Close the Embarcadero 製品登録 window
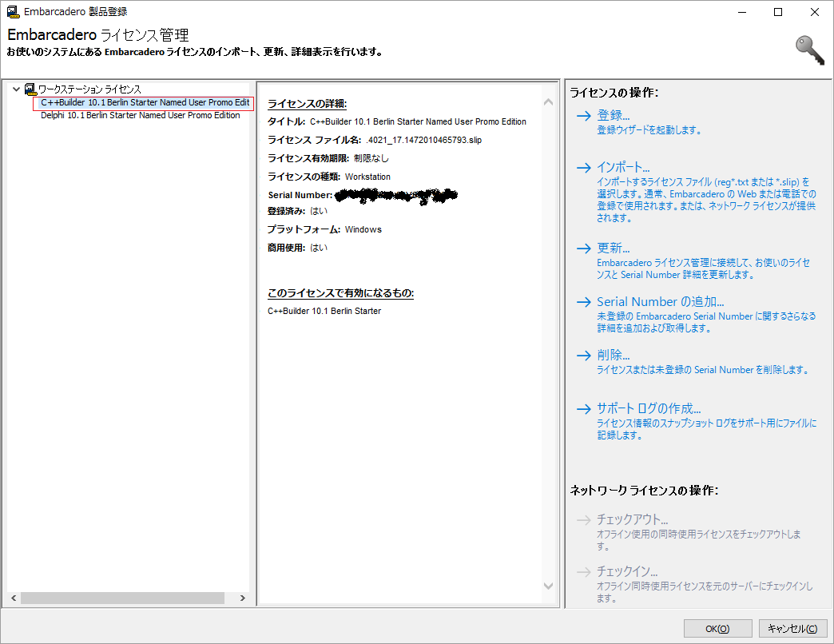The height and width of the screenshot is (644, 834). click(814, 12)
